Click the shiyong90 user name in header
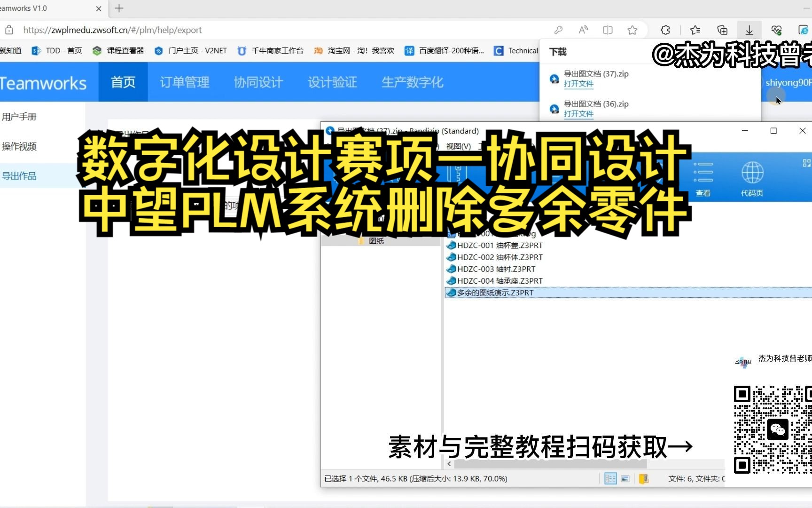This screenshot has width=812, height=508. (789, 83)
